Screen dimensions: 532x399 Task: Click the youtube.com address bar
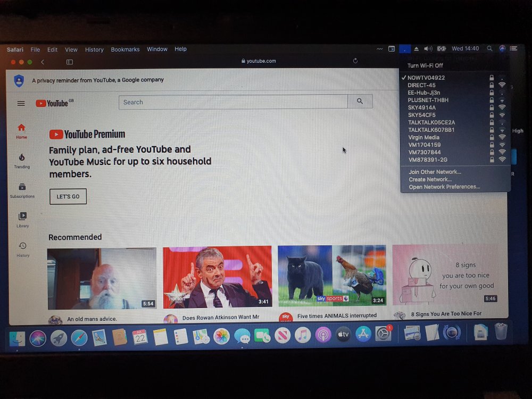(259, 61)
